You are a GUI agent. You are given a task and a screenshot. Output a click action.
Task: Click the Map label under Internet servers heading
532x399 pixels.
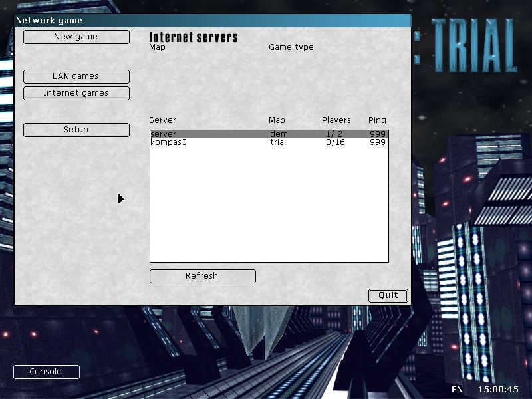tap(157, 47)
